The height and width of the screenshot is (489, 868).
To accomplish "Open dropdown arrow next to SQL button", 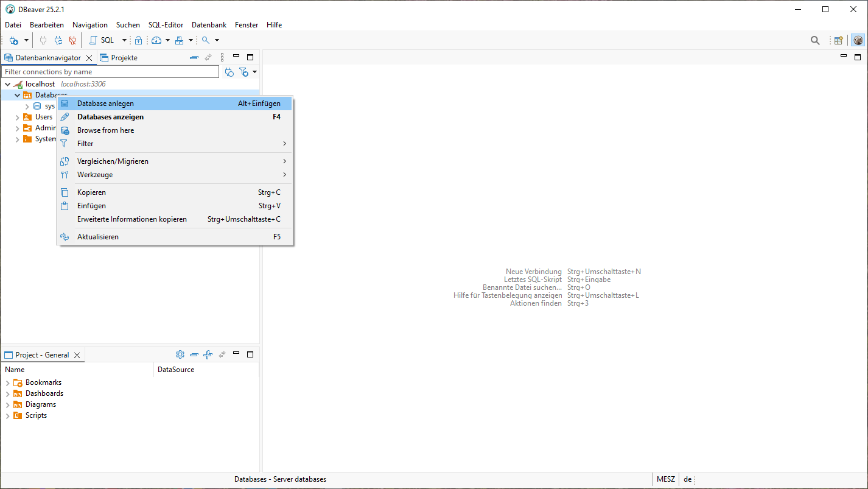I will [x=124, y=40].
